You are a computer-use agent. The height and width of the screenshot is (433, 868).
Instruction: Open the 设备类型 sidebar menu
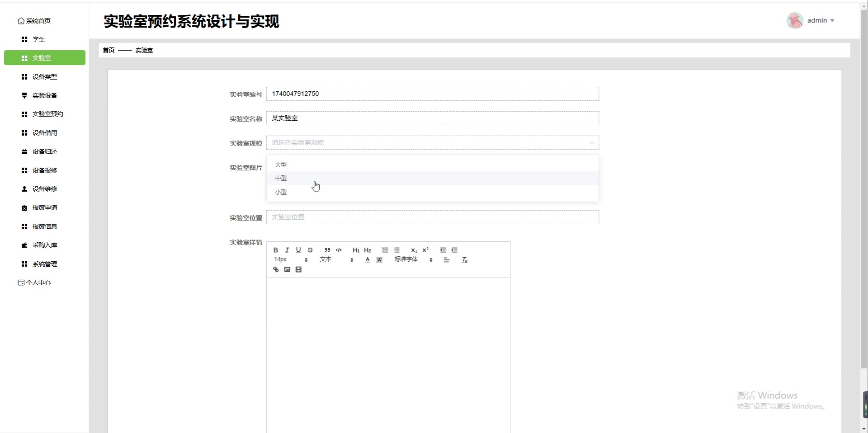click(x=45, y=77)
